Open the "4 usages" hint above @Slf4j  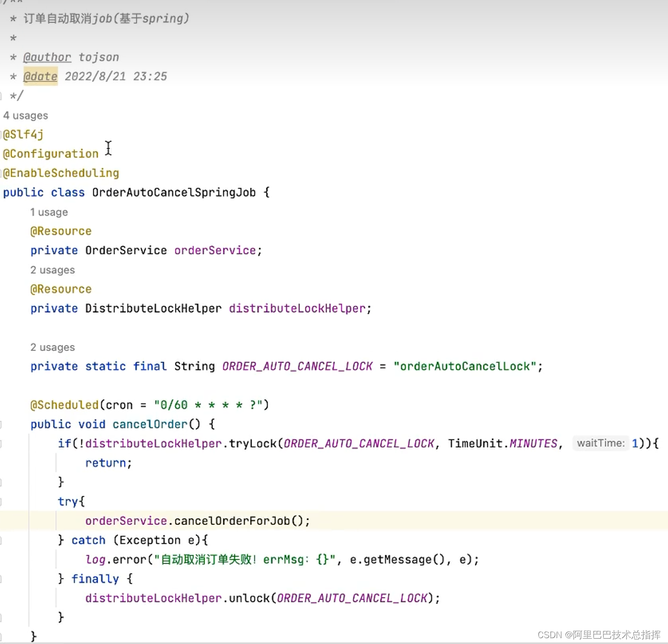tap(25, 116)
